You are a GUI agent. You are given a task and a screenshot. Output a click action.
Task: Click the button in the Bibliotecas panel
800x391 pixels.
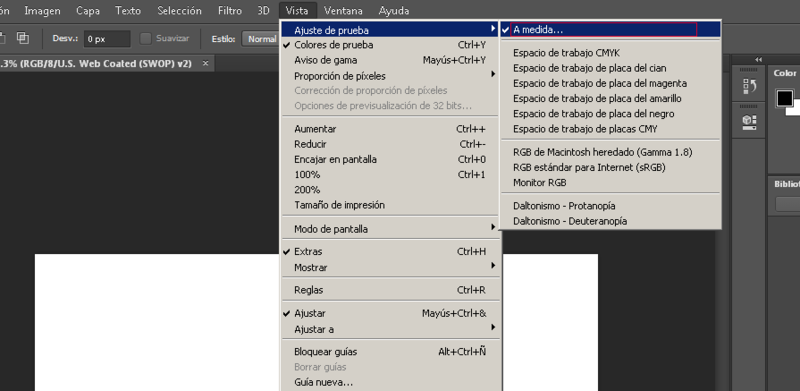click(x=787, y=204)
